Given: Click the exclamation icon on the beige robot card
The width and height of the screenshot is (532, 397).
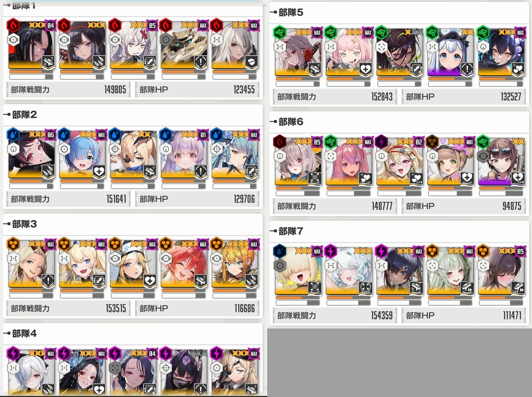Looking at the screenshot, I should [200, 62].
